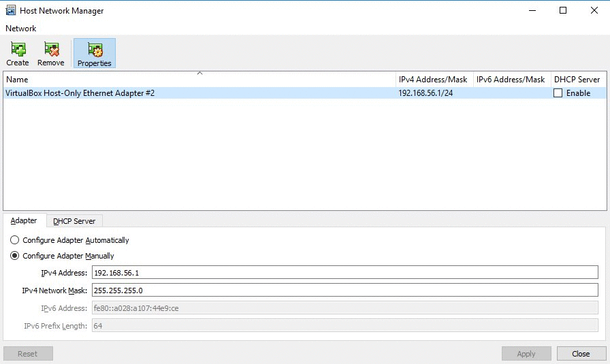Select Configure Adapter Automatically radio button
The width and height of the screenshot is (610, 364).
point(14,240)
